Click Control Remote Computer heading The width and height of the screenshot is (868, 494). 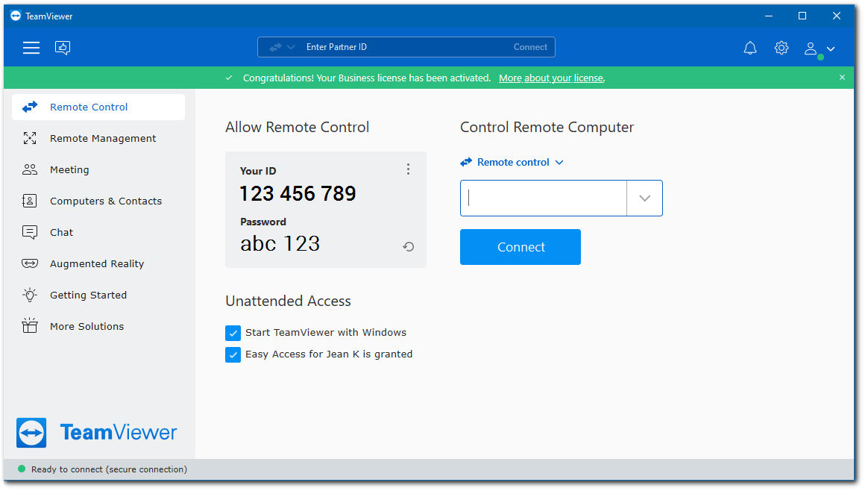coord(547,128)
